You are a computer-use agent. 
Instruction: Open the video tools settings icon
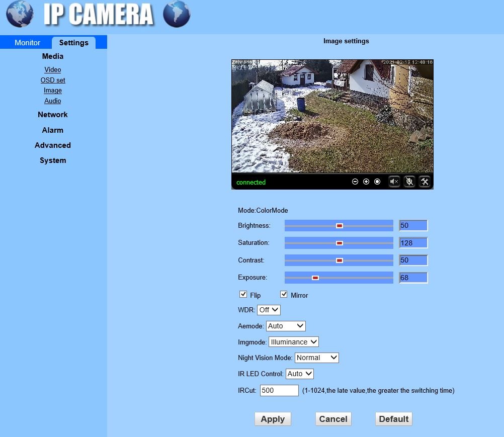[x=425, y=182]
